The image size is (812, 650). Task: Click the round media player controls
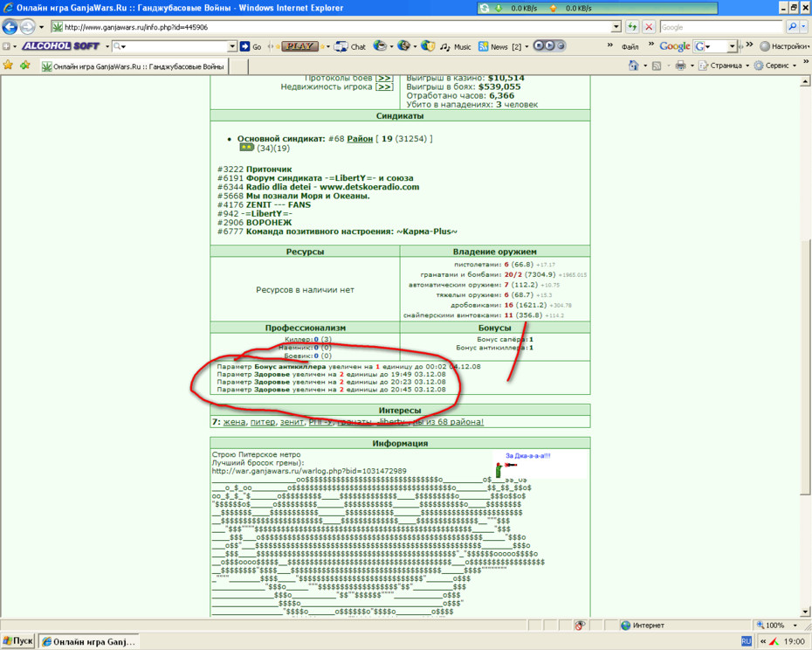[549, 45]
